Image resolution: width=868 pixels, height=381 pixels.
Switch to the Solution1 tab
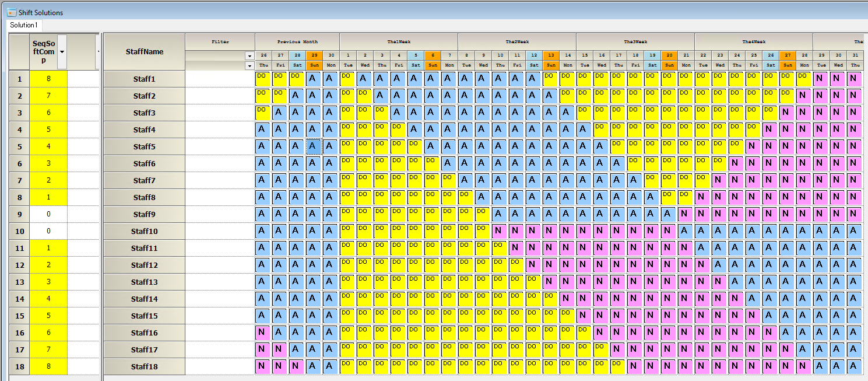[x=24, y=25]
